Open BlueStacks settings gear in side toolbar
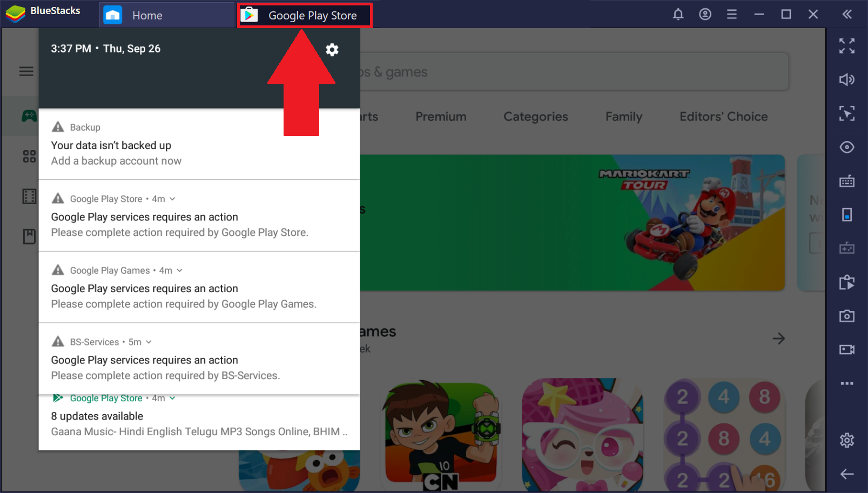This screenshot has width=868, height=493. coord(847,440)
